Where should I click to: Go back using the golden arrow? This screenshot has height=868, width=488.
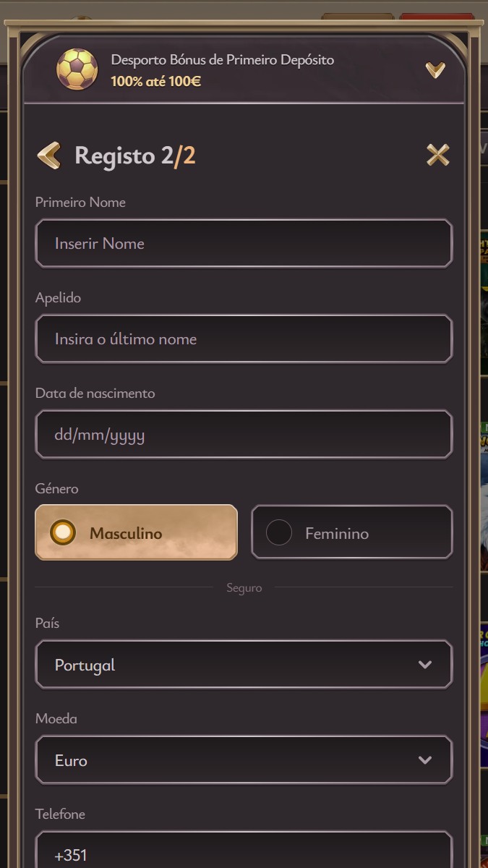49,156
